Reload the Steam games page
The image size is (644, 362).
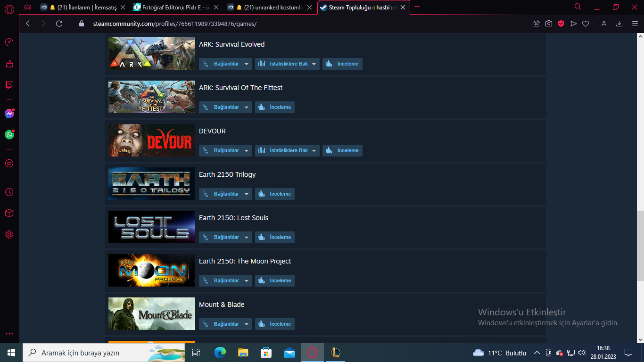coord(59,24)
